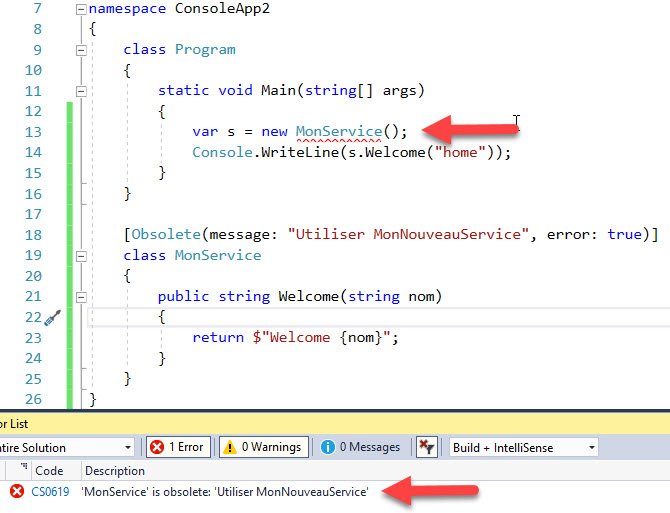
Task: Collapse the Welcome method block
Action: click(x=81, y=297)
